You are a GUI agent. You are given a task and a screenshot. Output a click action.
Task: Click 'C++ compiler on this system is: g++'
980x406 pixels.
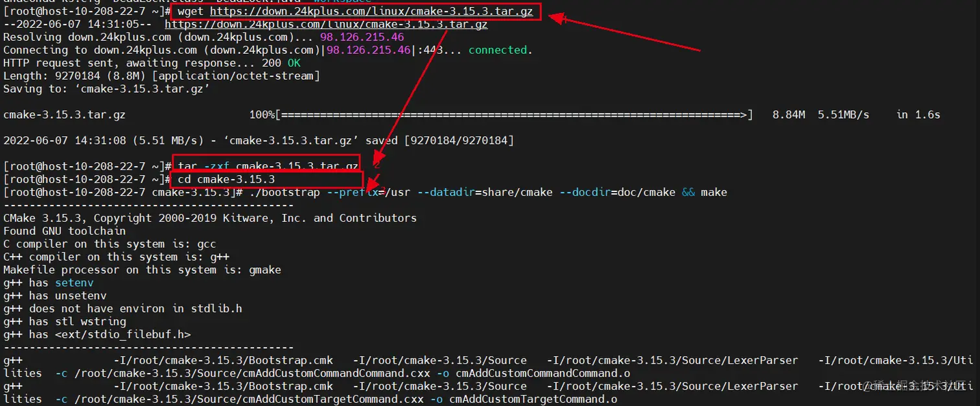point(116,257)
